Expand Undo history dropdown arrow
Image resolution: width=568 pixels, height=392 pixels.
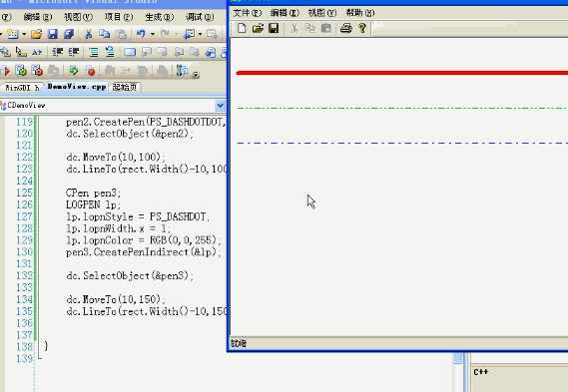(153, 34)
